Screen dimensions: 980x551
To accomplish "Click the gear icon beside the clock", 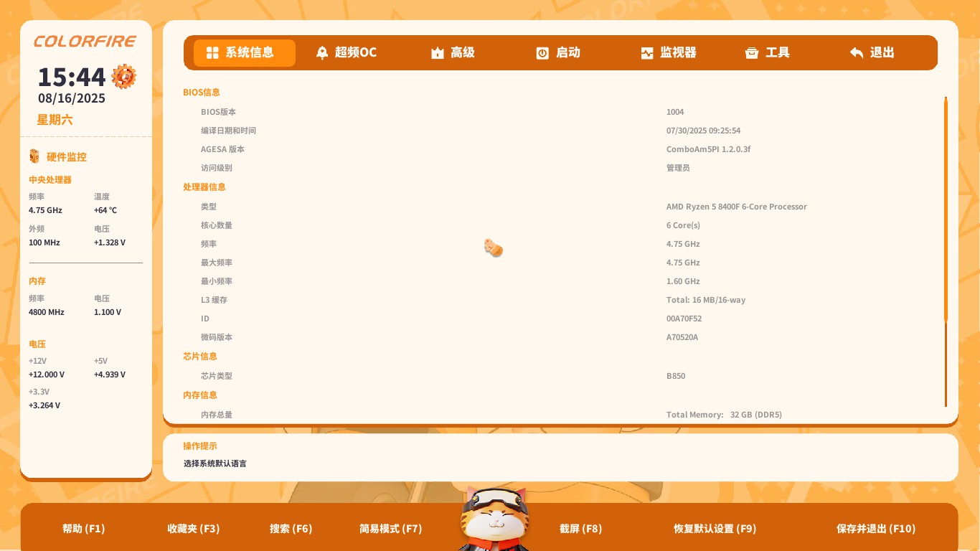I will (123, 76).
